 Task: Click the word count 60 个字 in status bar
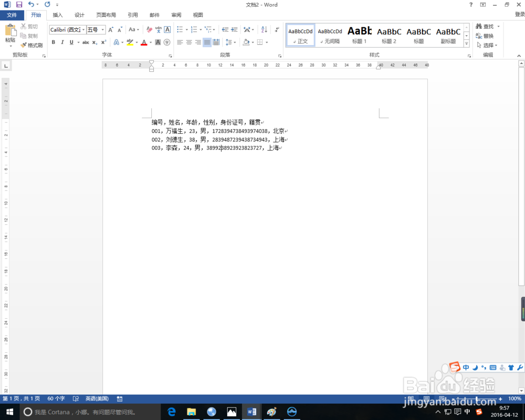(x=56, y=398)
